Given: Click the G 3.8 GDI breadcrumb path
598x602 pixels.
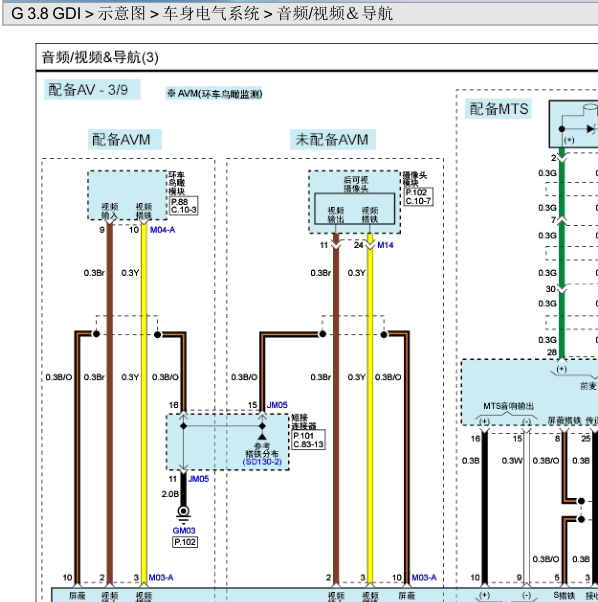Looking at the screenshot, I should [202, 14].
